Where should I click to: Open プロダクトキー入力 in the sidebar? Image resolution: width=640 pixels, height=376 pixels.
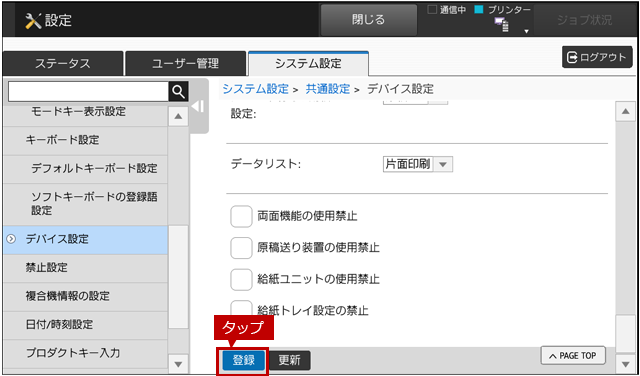click(x=85, y=353)
